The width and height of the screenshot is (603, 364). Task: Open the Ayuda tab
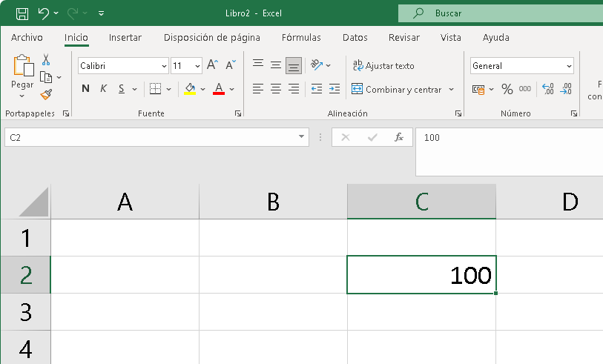pos(495,37)
